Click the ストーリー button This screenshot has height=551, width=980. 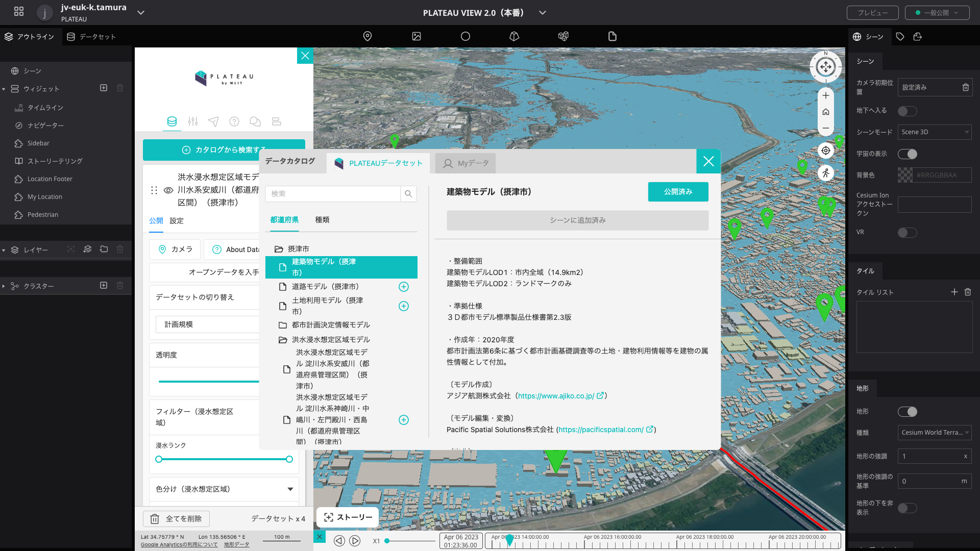(x=348, y=517)
